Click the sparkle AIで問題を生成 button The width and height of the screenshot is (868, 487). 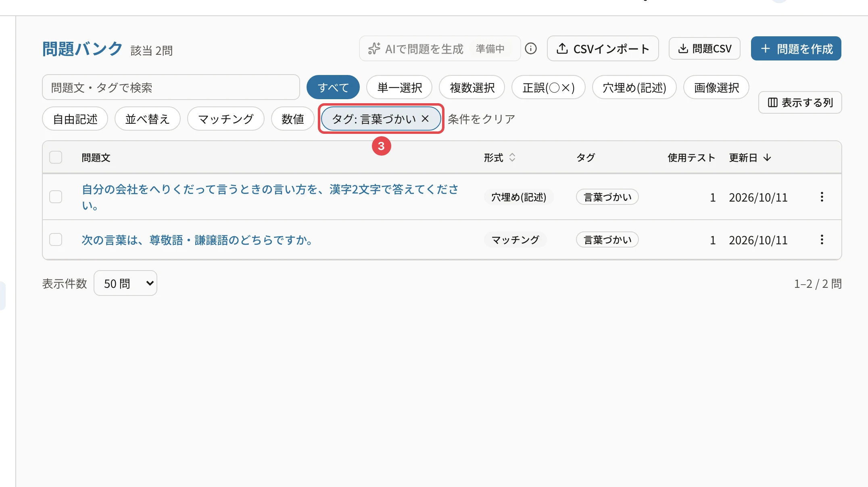point(440,48)
